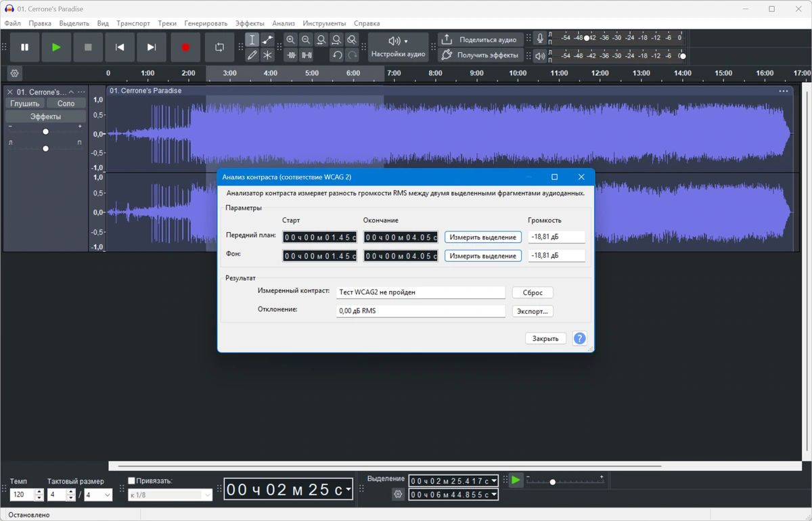Click Поделиться аудио button

480,40
